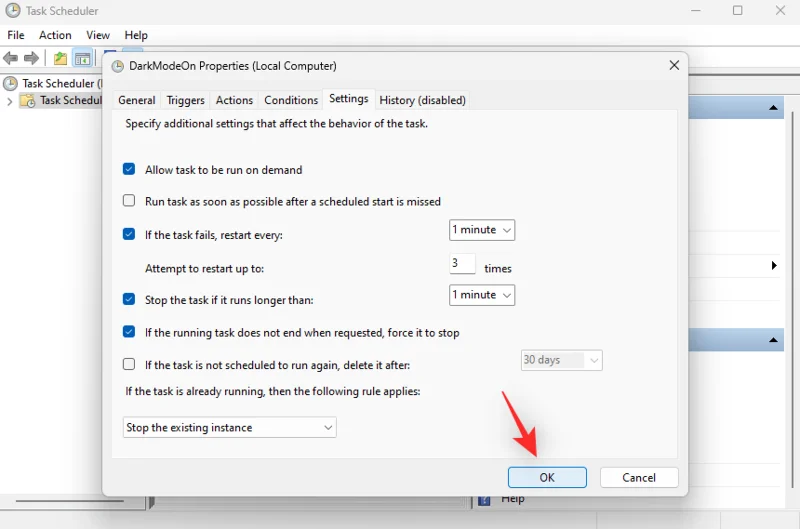Open the restart every 1 minute dropdown
800x529 pixels.
pyautogui.click(x=482, y=230)
